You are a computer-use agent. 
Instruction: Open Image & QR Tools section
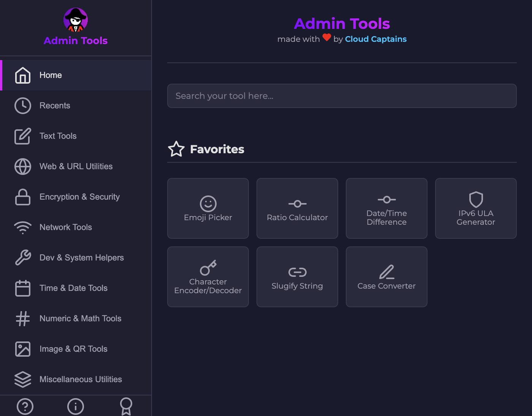[x=73, y=349]
